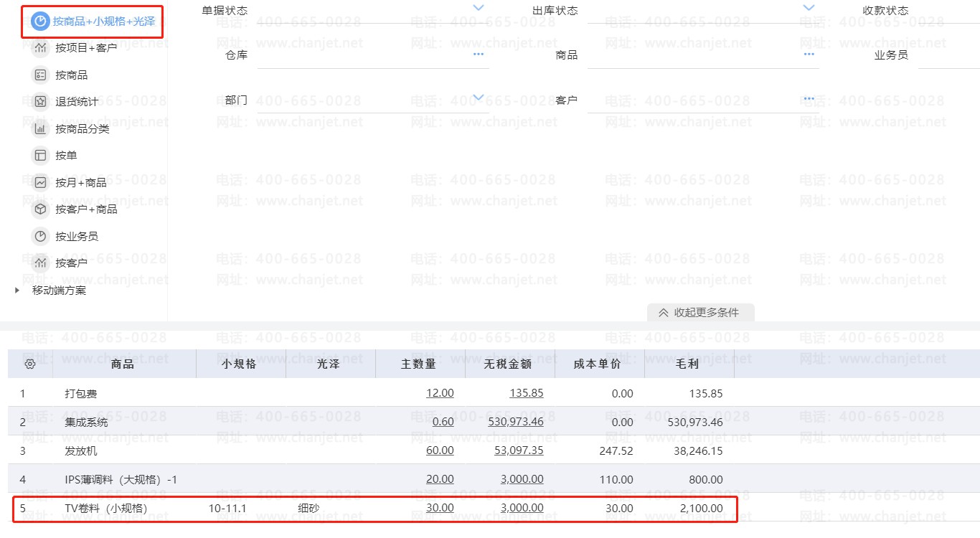
Task: Open 无税金额 link in IPS薄调料 row
Action: 522,479
